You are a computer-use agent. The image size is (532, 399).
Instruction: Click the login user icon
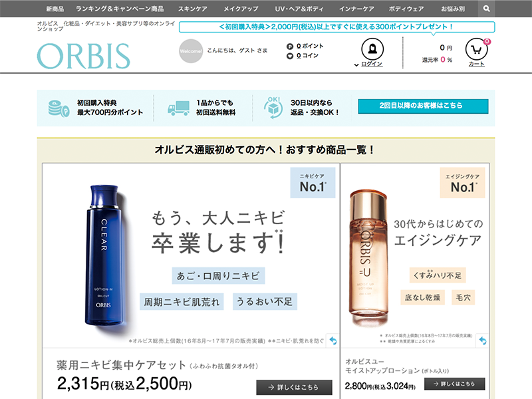(x=372, y=49)
